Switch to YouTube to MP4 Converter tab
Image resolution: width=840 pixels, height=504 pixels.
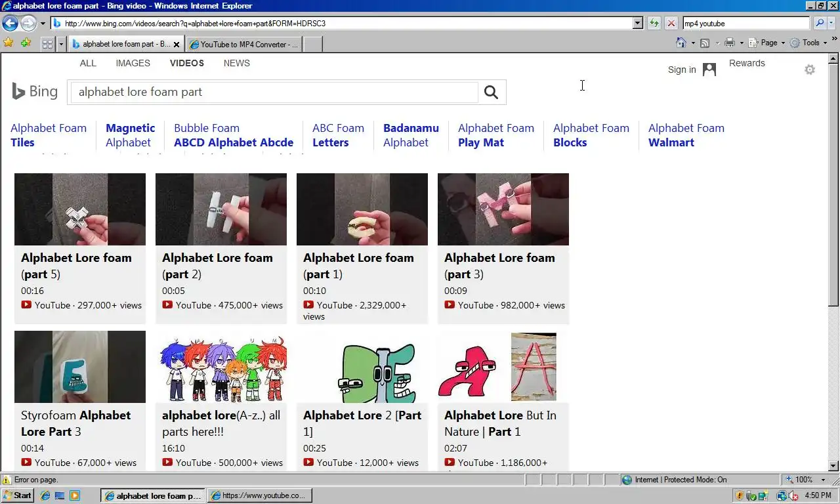(243, 45)
